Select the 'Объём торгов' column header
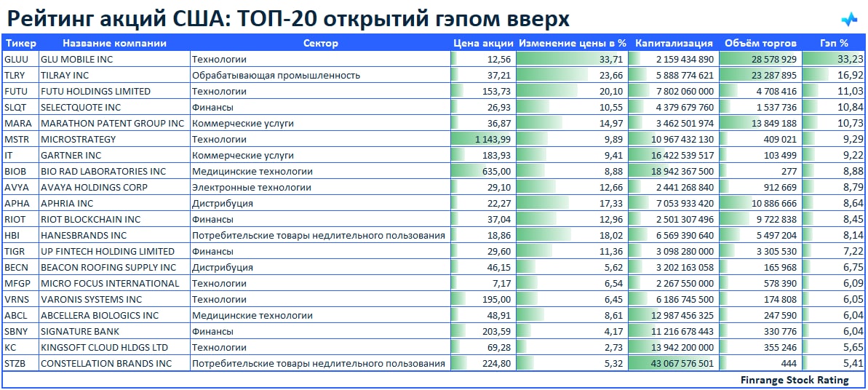This screenshot has height=390, width=868. coord(760,43)
